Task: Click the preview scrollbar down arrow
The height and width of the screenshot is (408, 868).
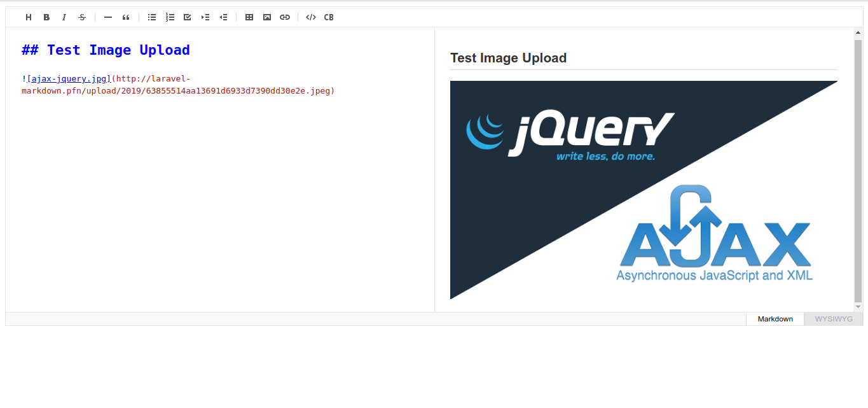Action: pos(858,307)
